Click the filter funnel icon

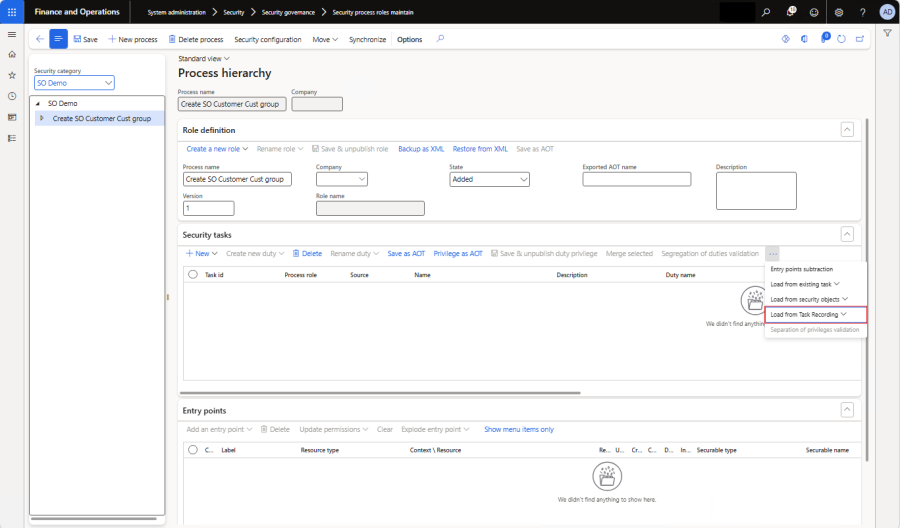(x=887, y=33)
